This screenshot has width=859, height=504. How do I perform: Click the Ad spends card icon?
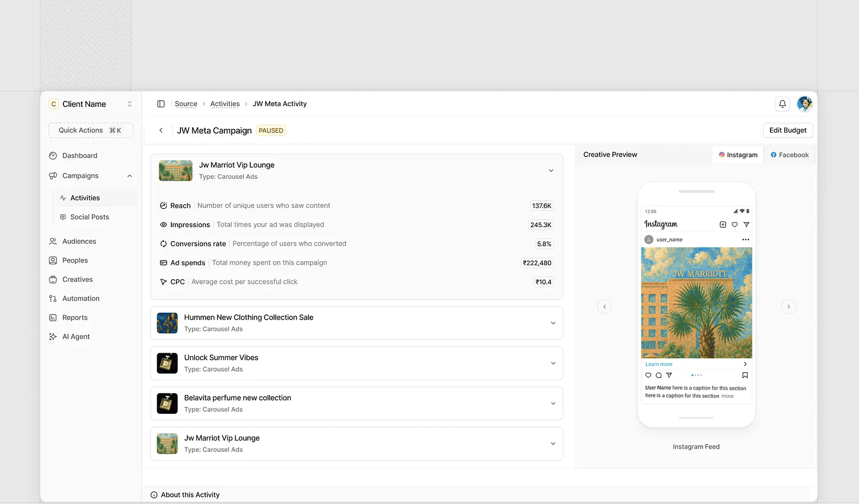coord(163,263)
